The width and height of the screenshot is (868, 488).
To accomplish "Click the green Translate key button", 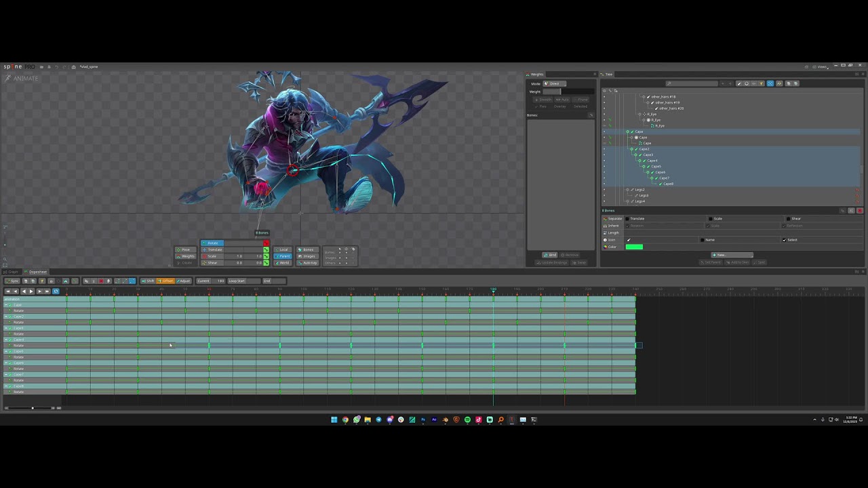I will (x=266, y=249).
